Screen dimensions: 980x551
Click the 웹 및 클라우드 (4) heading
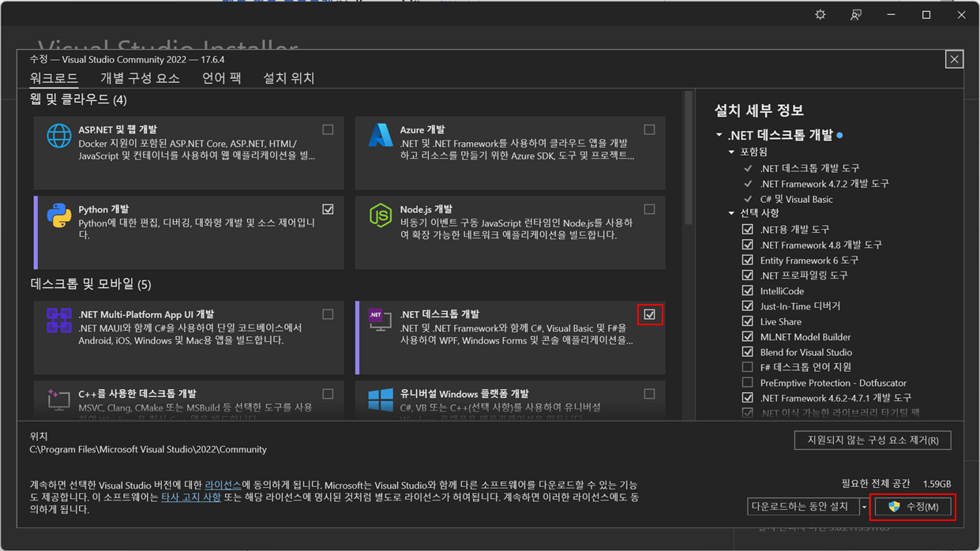tap(78, 99)
